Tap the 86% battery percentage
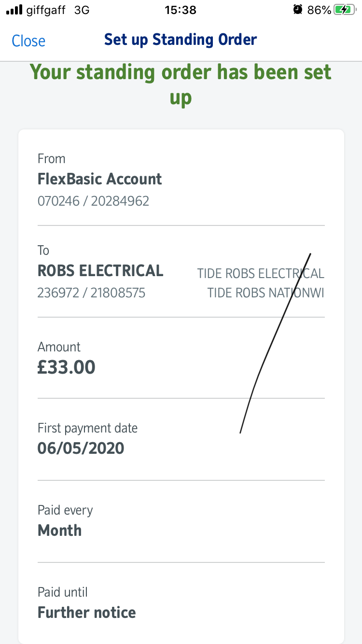Screen dimensions: 362x644 (x=319, y=10)
